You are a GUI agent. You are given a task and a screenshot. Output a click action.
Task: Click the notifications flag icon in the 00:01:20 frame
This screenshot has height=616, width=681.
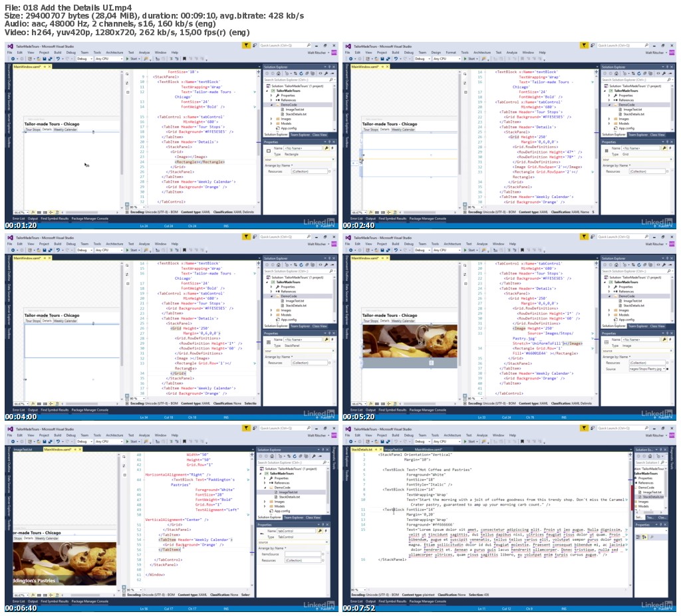[x=246, y=45]
